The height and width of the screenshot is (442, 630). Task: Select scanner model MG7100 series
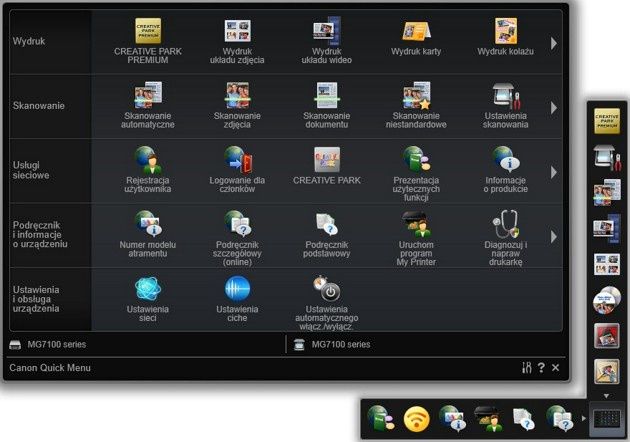332,344
